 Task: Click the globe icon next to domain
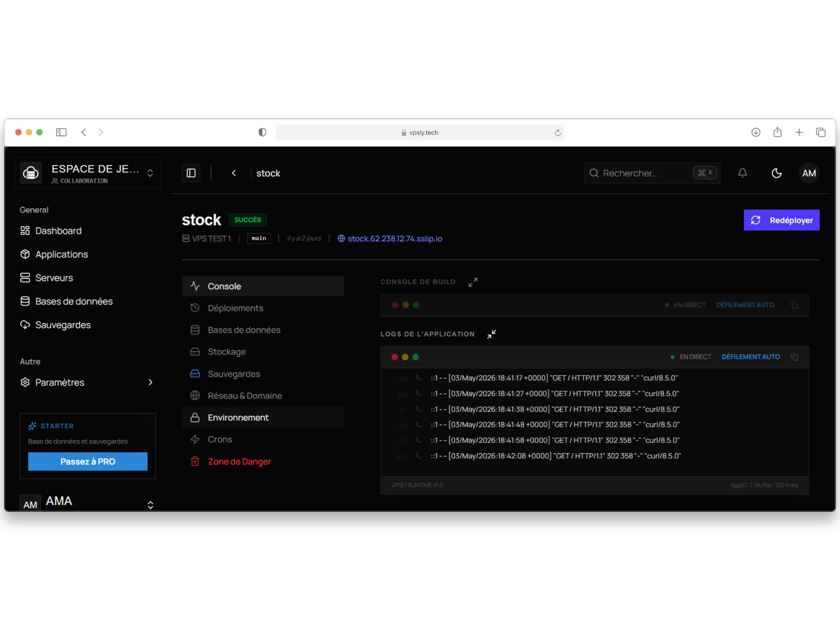click(341, 238)
